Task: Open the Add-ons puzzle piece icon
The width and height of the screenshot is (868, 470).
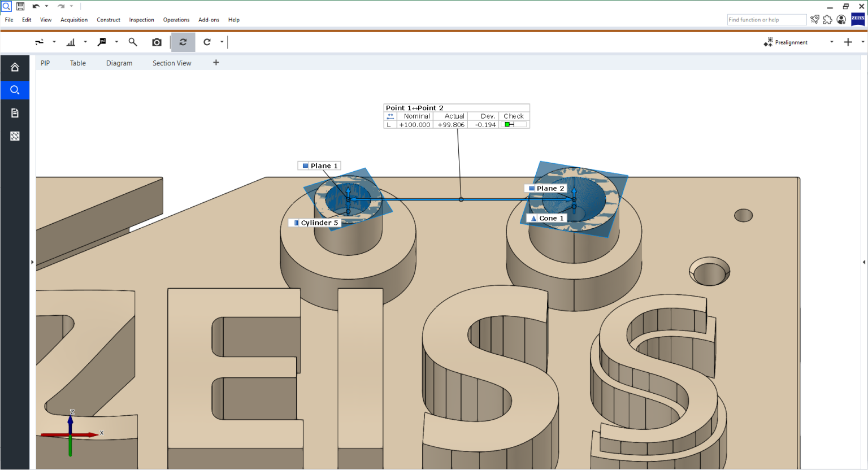Action: (x=827, y=19)
